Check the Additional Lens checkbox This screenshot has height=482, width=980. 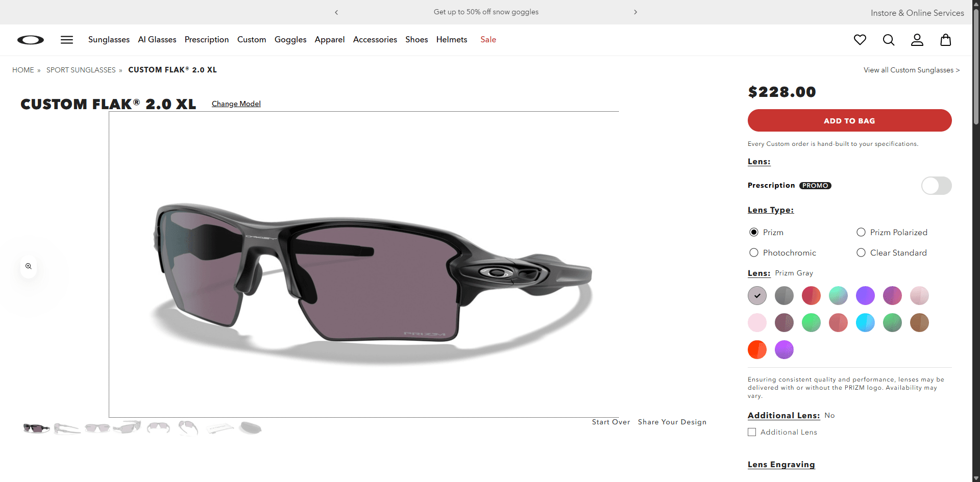pyautogui.click(x=751, y=432)
